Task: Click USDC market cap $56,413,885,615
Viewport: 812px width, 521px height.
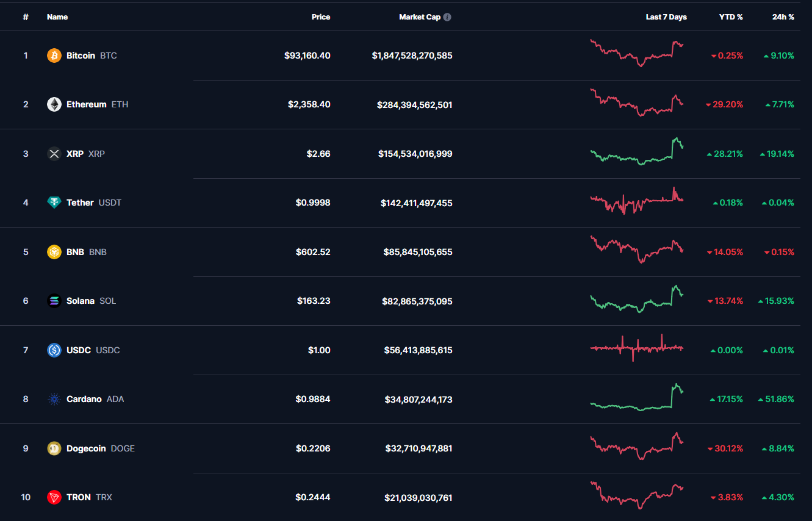Action: click(419, 350)
